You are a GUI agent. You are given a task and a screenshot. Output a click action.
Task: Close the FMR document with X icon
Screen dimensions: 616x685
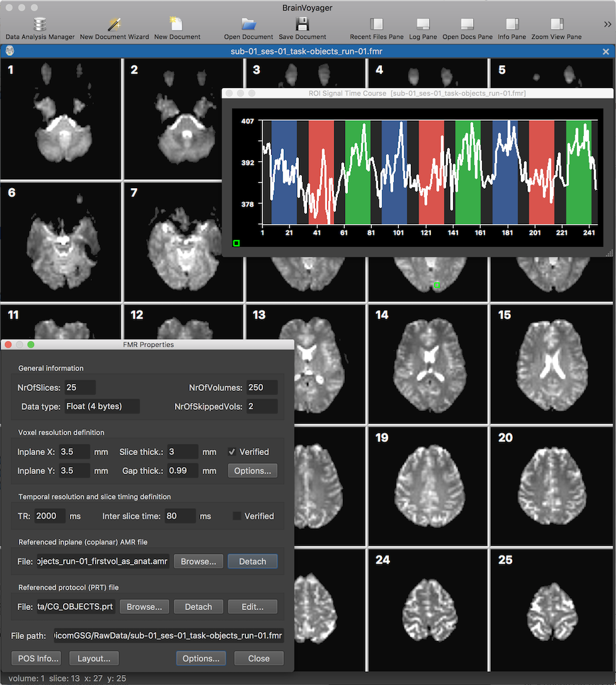pyautogui.click(x=605, y=52)
